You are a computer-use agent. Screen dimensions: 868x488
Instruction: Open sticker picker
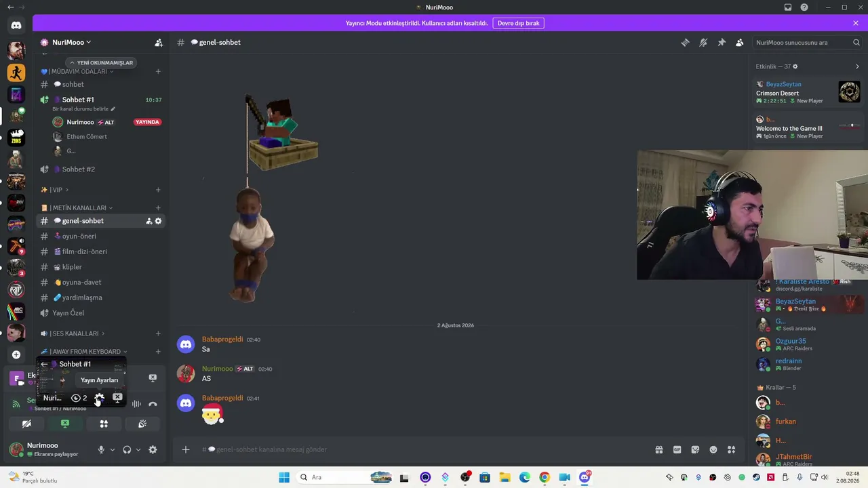pyautogui.click(x=695, y=449)
